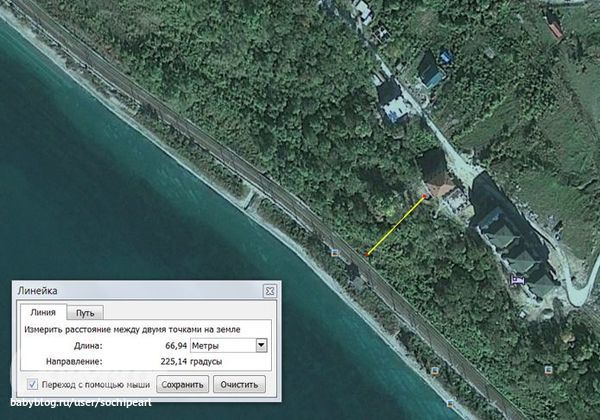Click the yellow measurement line on the map
Screen dimensions: 600x420
396,226
